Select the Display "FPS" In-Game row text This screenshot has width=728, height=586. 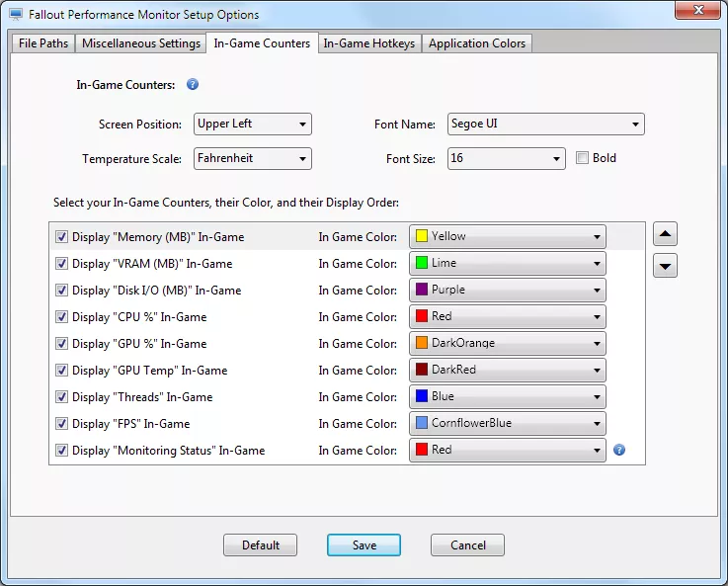click(x=131, y=424)
